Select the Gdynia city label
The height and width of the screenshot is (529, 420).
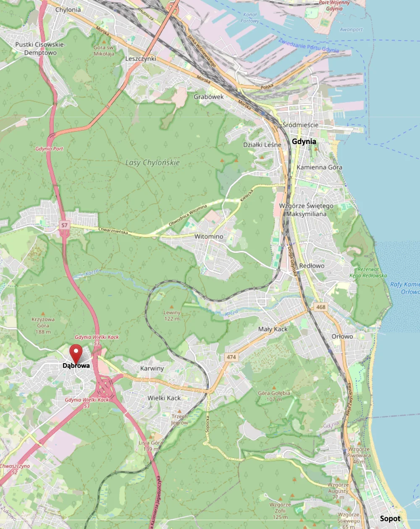click(x=304, y=141)
